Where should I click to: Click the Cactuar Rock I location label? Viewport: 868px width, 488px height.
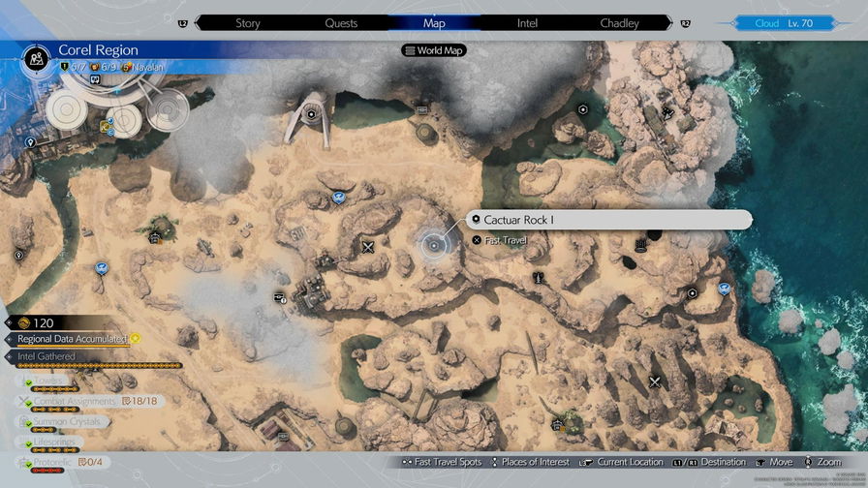(608, 220)
